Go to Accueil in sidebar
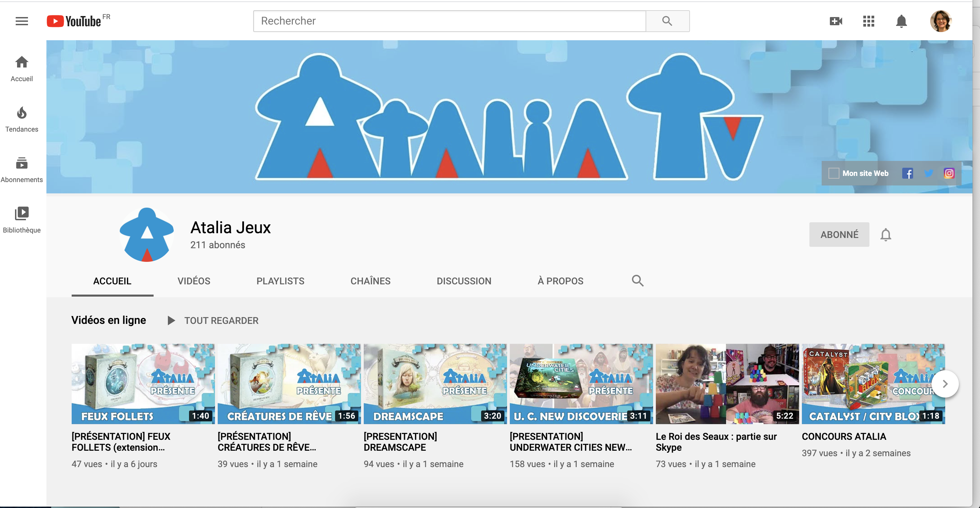Viewport: 980px width, 508px height. click(22, 69)
